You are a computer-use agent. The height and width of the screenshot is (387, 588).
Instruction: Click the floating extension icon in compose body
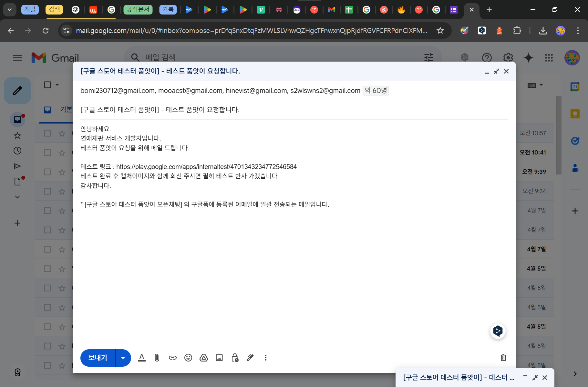(x=498, y=331)
